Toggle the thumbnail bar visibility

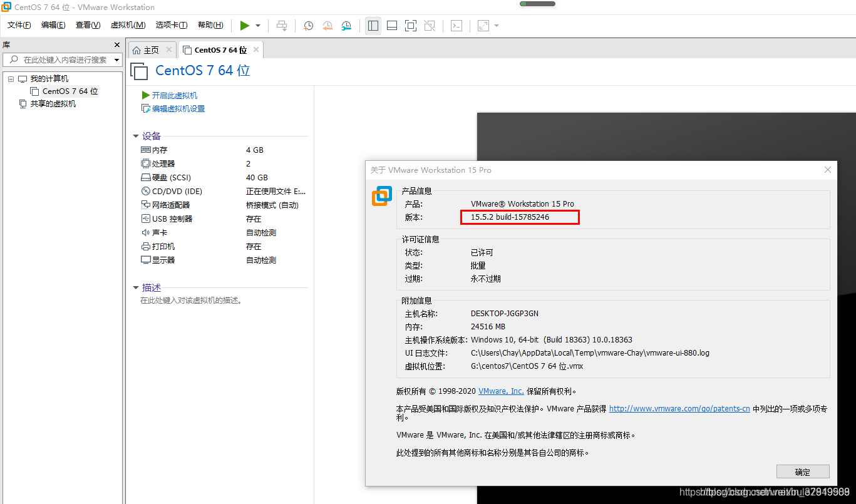point(392,26)
